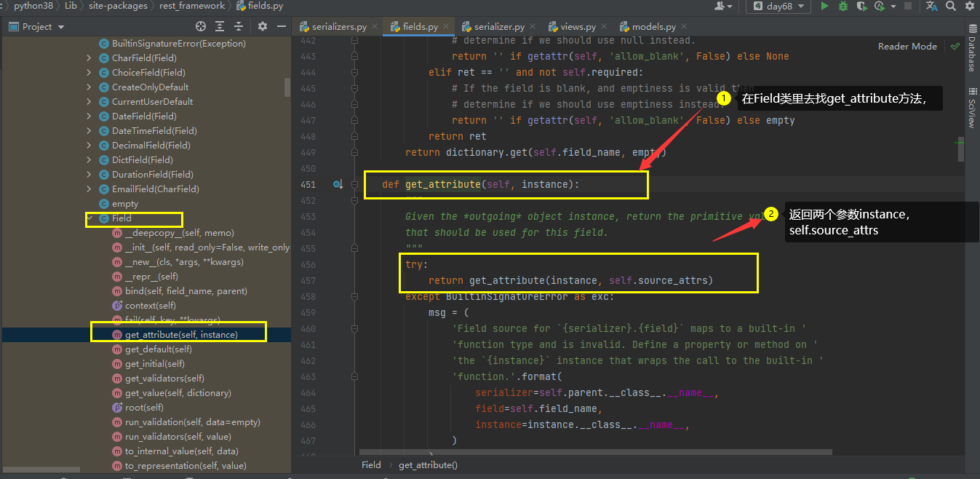Run the day68 configuration
Screen dimensions: 980x479
click(x=824, y=6)
